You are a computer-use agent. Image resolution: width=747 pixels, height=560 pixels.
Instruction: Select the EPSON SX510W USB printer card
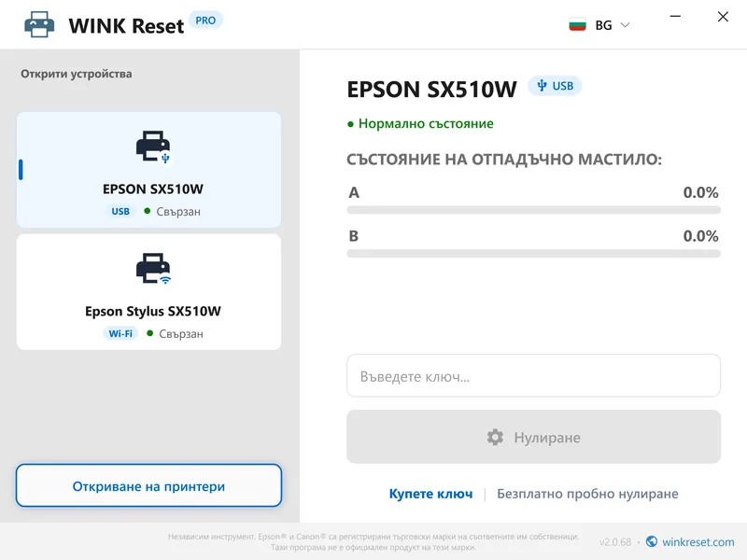(x=148, y=170)
